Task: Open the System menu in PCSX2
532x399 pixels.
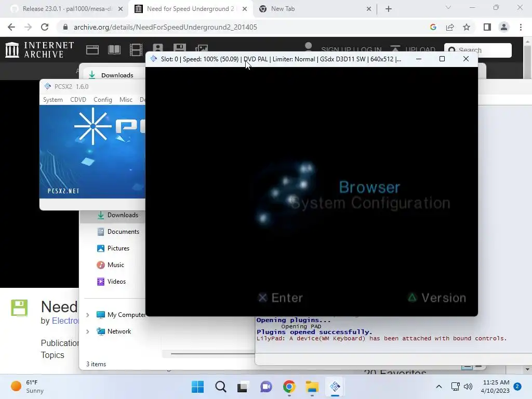Action: [x=53, y=100]
